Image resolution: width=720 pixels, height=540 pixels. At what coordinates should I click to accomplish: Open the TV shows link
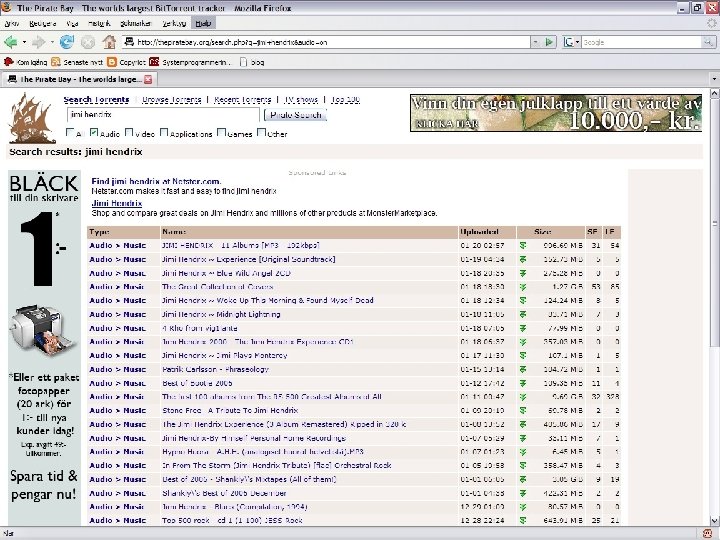[301, 100]
